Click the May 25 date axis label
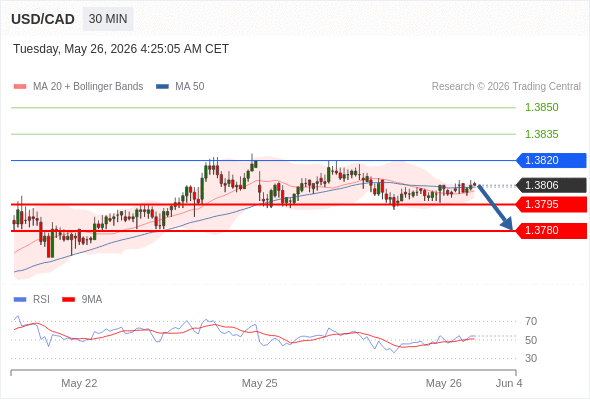Viewport: 590px width, 400px height. coord(259,383)
